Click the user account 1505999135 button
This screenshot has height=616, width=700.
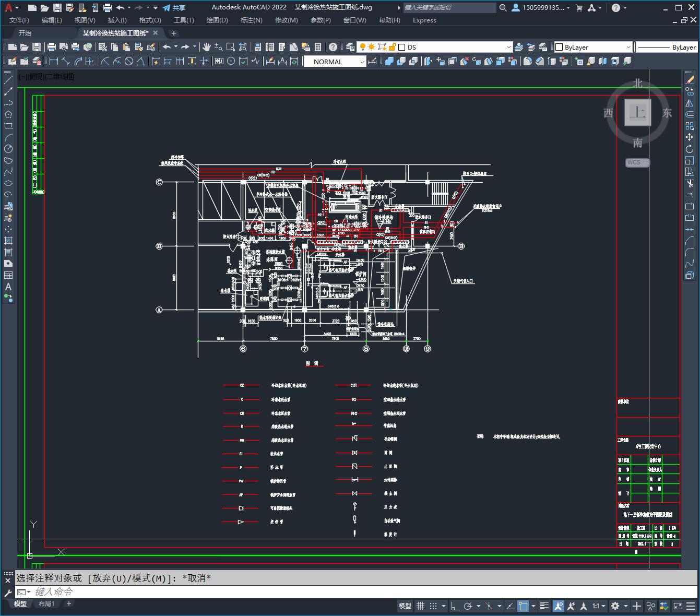541,7
